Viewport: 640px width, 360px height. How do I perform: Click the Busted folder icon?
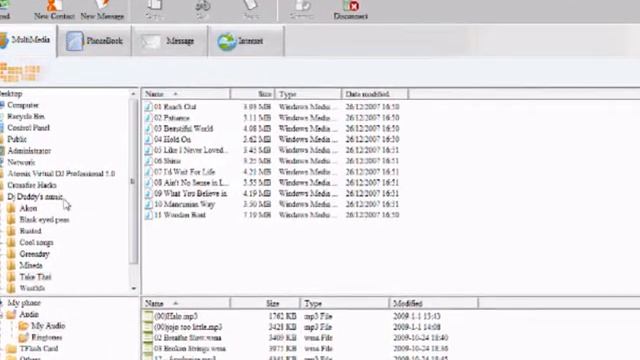click(x=11, y=231)
